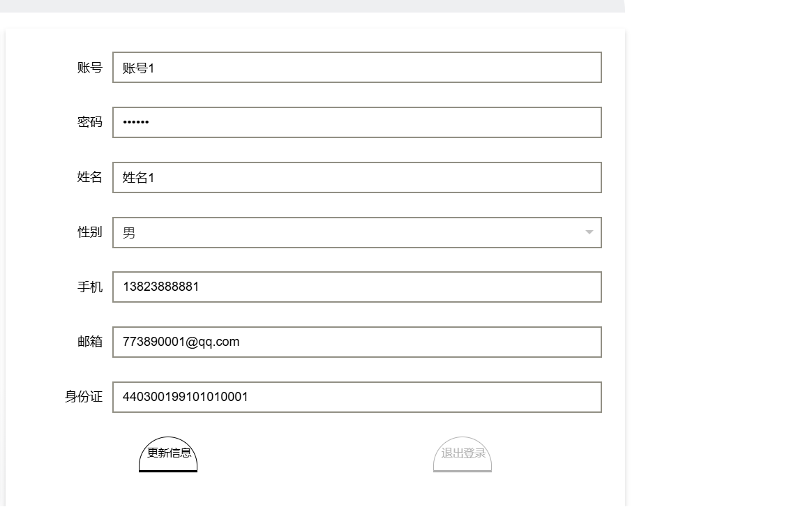Focus the 手机 phone number field
Image resolution: width=812 pixels, height=507 pixels.
click(356, 287)
